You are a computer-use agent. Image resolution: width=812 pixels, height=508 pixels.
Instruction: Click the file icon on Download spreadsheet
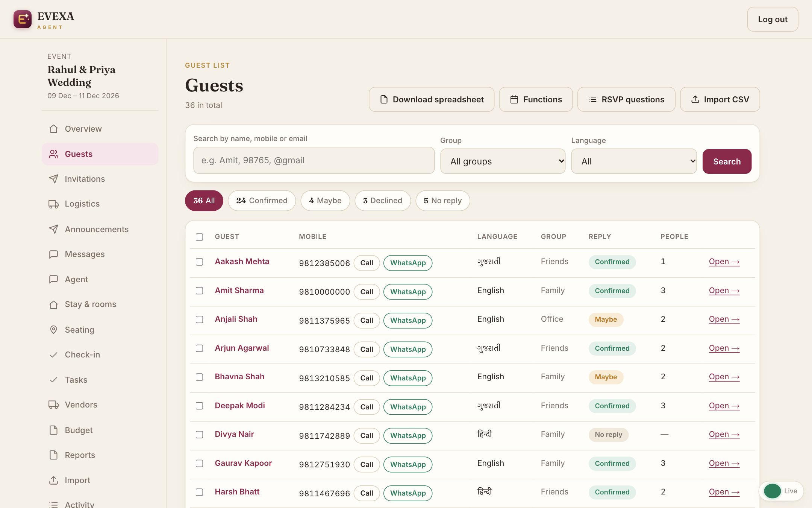(x=384, y=99)
